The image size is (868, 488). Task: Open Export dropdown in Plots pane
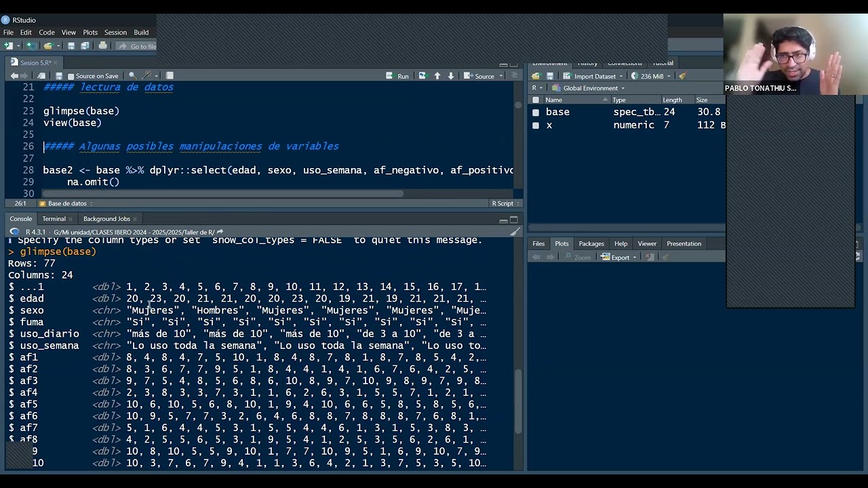click(620, 258)
